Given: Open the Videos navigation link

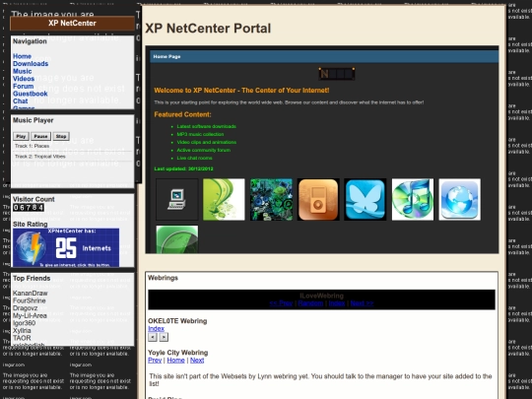Looking at the screenshot, I should pyautogui.click(x=24, y=79).
